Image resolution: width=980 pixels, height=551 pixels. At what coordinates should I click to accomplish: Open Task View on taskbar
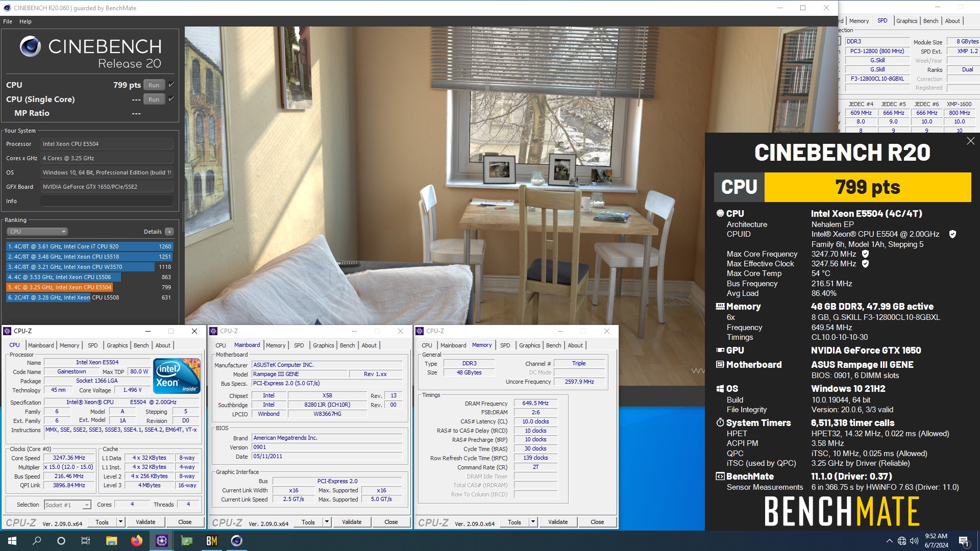86,541
